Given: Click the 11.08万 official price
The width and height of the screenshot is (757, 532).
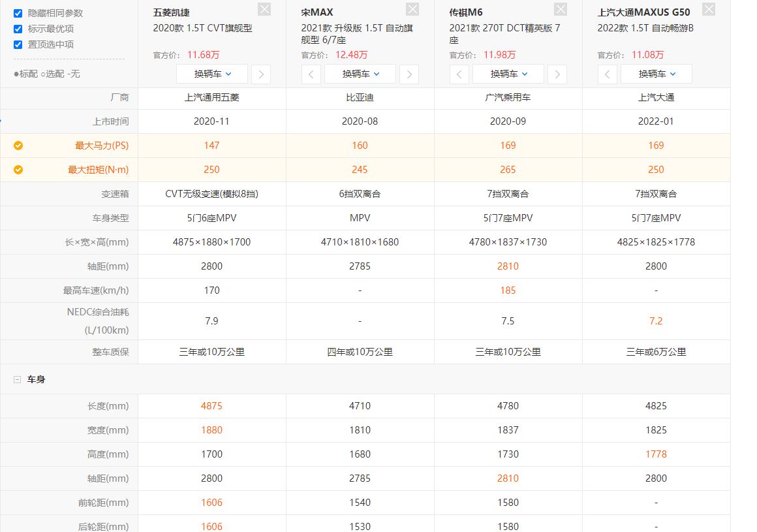Looking at the screenshot, I should pos(648,55).
